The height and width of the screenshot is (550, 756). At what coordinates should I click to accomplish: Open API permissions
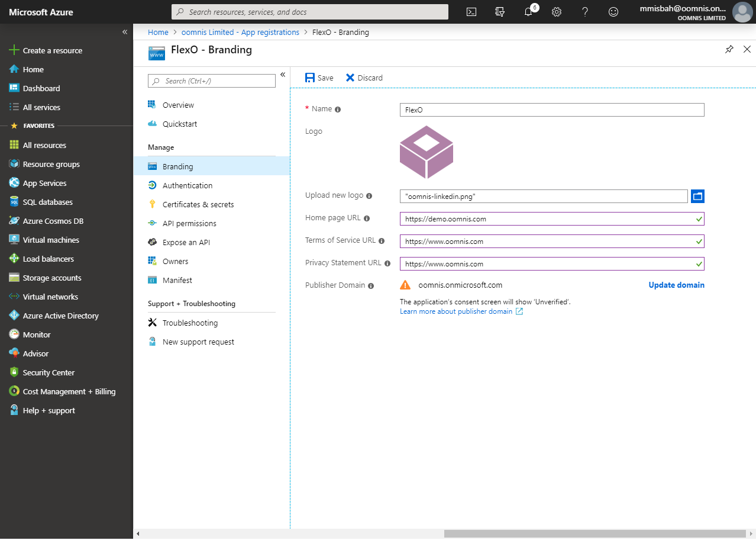click(x=212, y=223)
